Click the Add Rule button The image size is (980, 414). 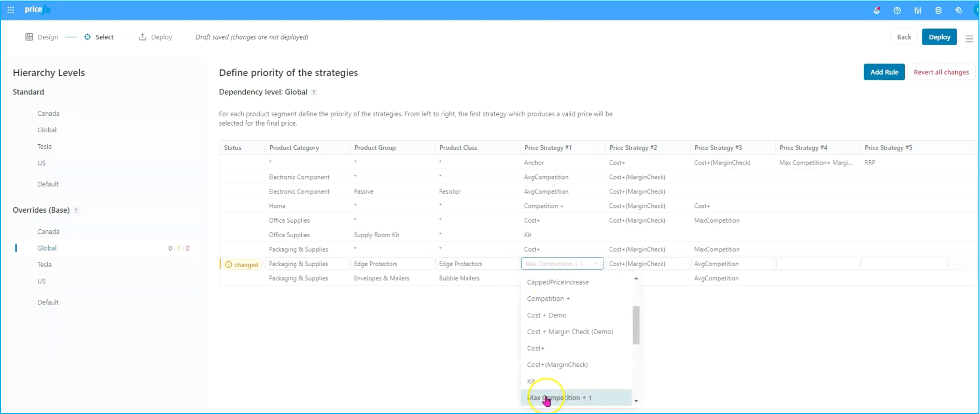[x=884, y=72]
